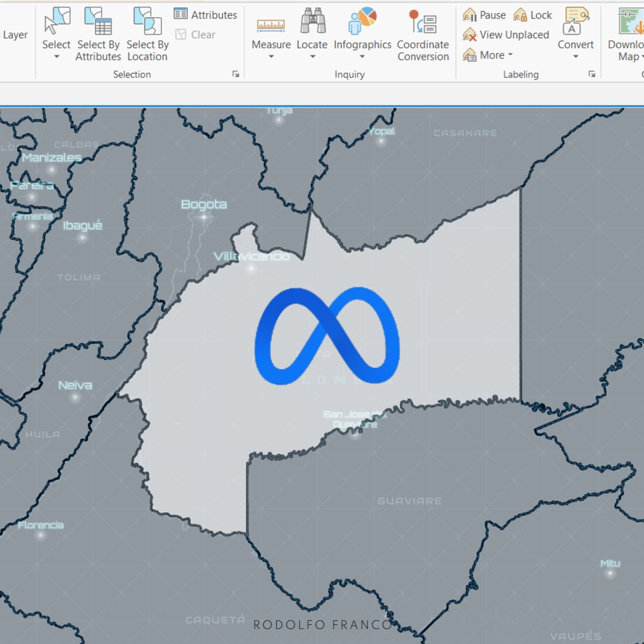Click the Pereira city label
Screen dimensions: 644x644
[32, 185]
